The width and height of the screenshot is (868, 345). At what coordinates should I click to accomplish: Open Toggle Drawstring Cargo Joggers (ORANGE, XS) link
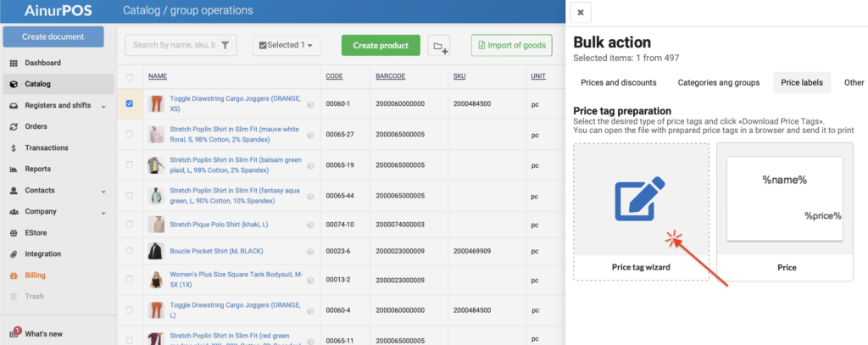point(236,103)
